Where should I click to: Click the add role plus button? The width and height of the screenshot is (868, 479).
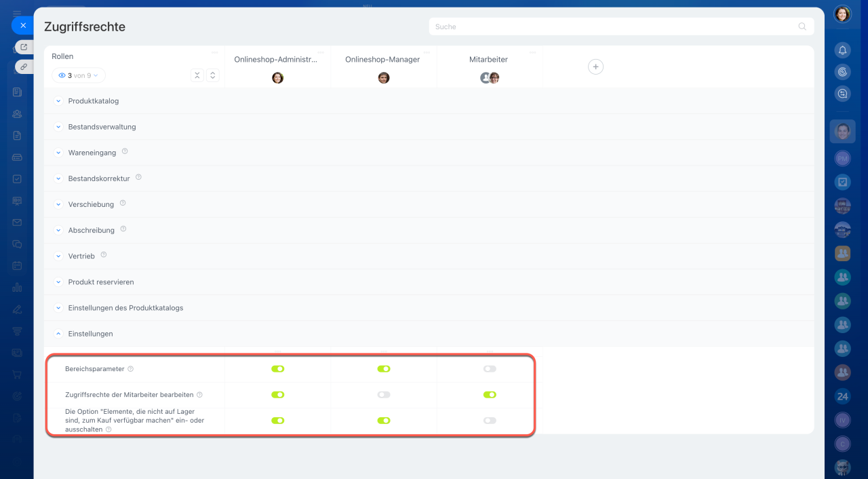[x=595, y=66]
